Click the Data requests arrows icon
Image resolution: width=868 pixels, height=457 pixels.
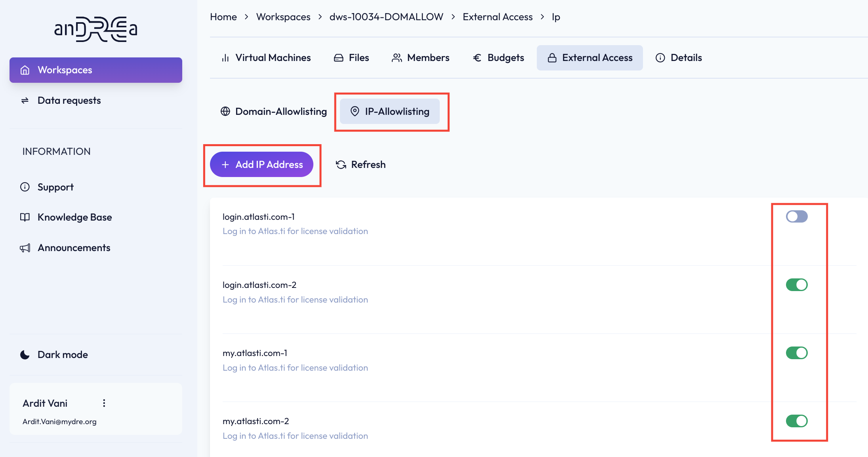(x=25, y=101)
